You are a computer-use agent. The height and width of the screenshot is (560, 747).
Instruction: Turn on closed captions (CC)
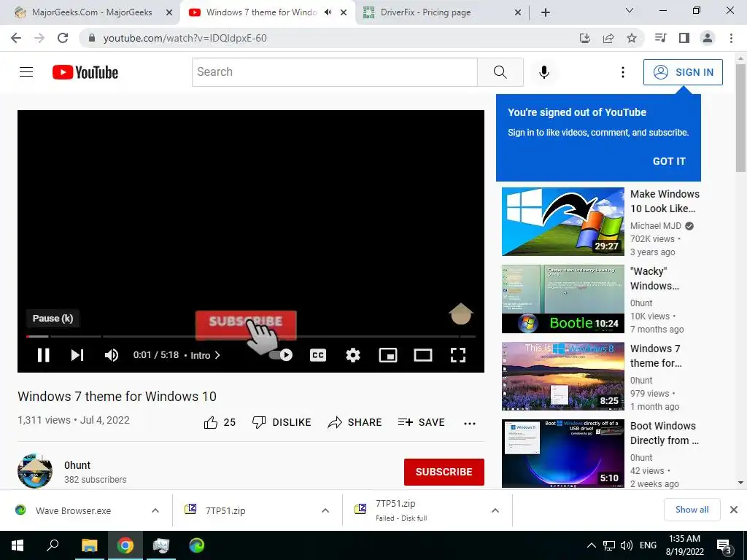click(x=318, y=355)
